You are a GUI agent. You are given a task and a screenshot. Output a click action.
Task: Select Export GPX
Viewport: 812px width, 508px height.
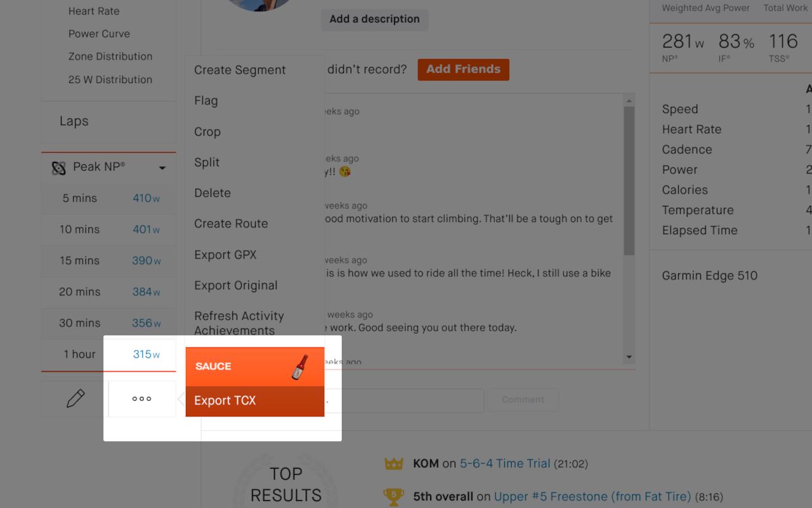tap(225, 255)
